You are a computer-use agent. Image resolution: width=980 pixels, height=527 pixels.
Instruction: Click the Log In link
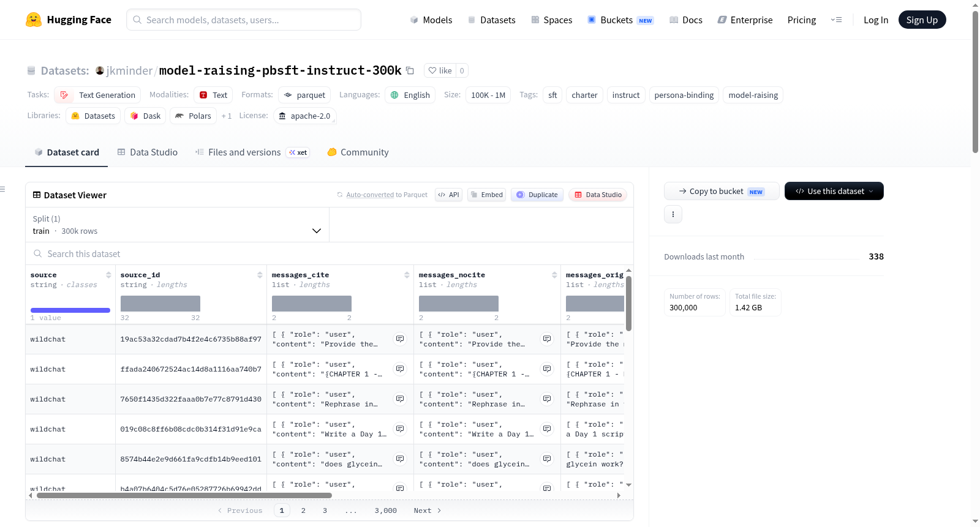coord(876,20)
